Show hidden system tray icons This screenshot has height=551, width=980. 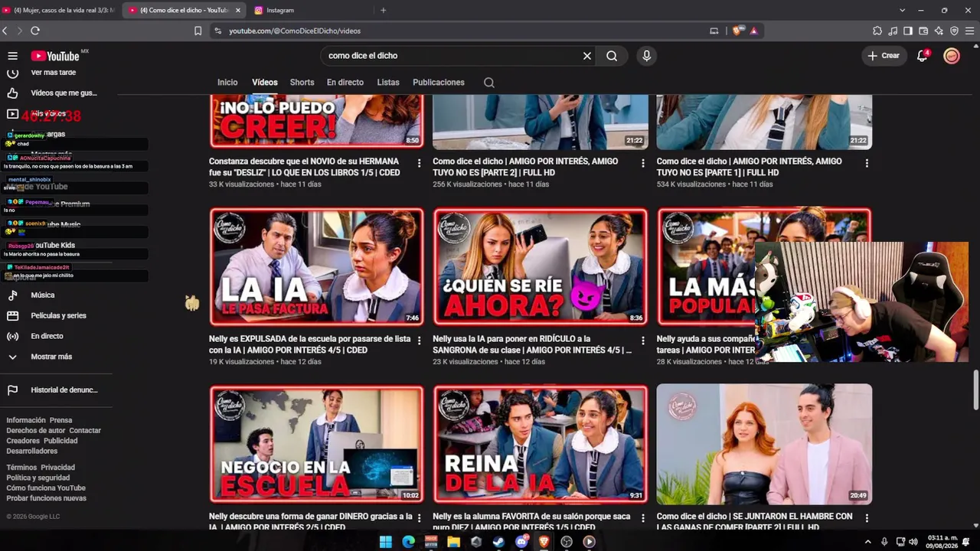pos(867,542)
